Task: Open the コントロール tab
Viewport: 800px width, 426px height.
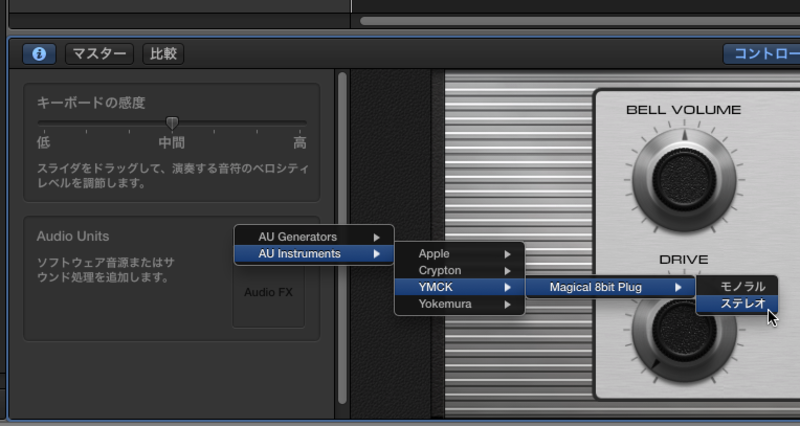Action: (762, 54)
